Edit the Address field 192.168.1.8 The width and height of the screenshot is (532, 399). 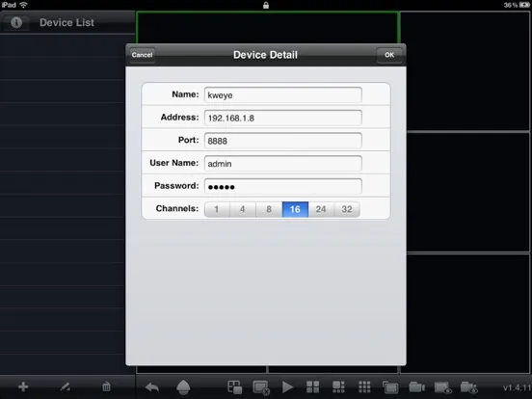coord(283,118)
